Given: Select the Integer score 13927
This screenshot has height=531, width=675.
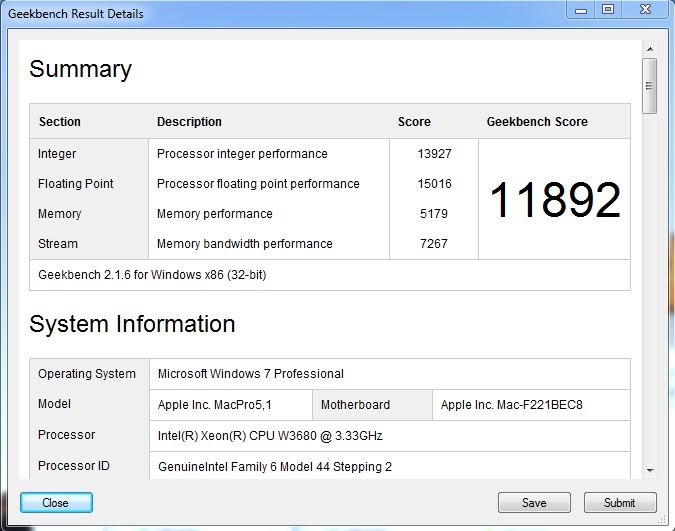Looking at the screenshot, I should (434, 154).
